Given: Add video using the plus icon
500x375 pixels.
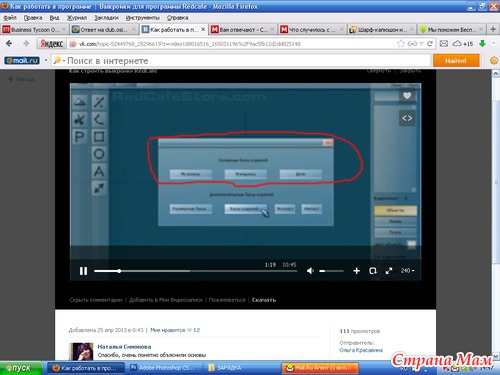Looking at the screenshot, I should tap(357, 271).
